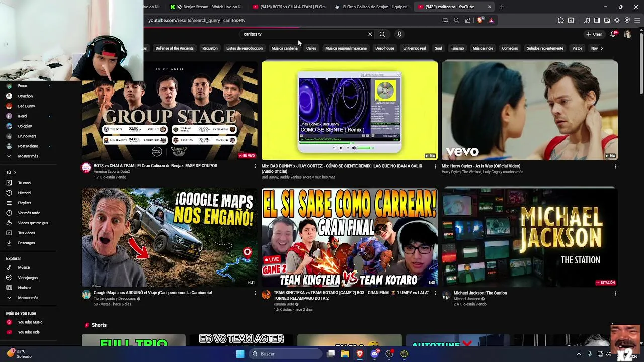Select the Subidos recientemente filter chip

545,48
